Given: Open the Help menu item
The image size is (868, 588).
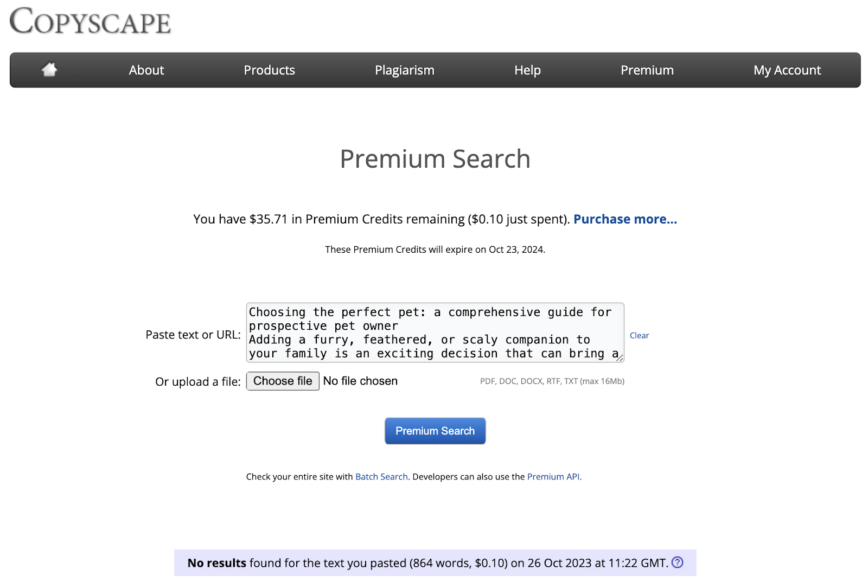Looking at the screenshot, I should click(x=527, y=70).
